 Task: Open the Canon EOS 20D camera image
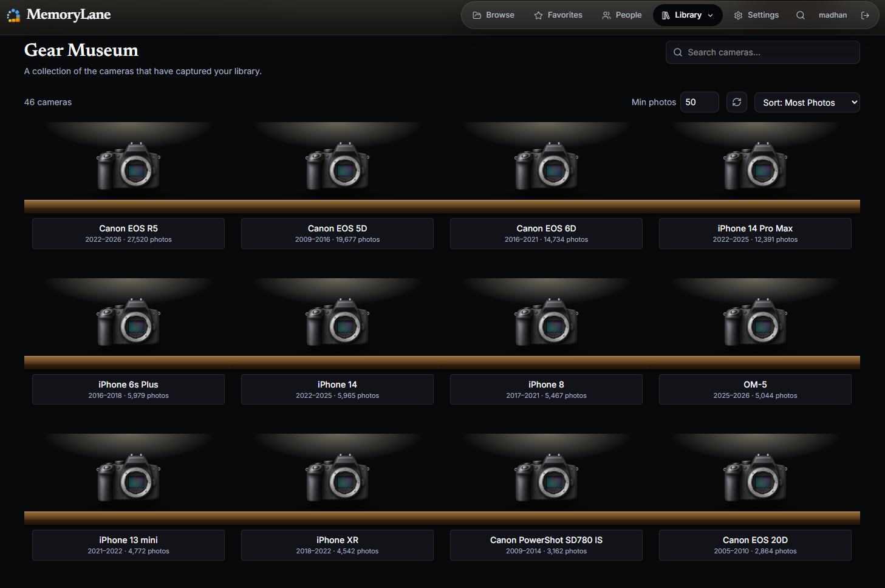(x=756, y=477)
